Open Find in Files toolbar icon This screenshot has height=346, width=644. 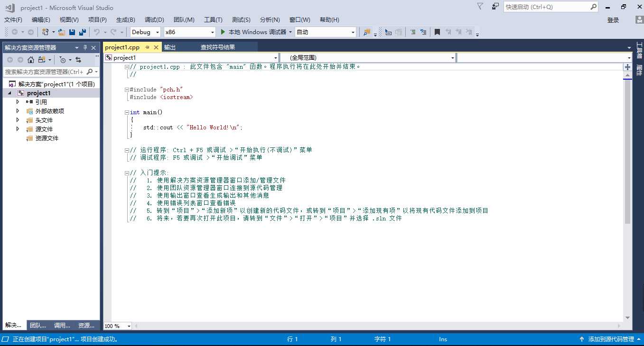[x=366, y=32]
